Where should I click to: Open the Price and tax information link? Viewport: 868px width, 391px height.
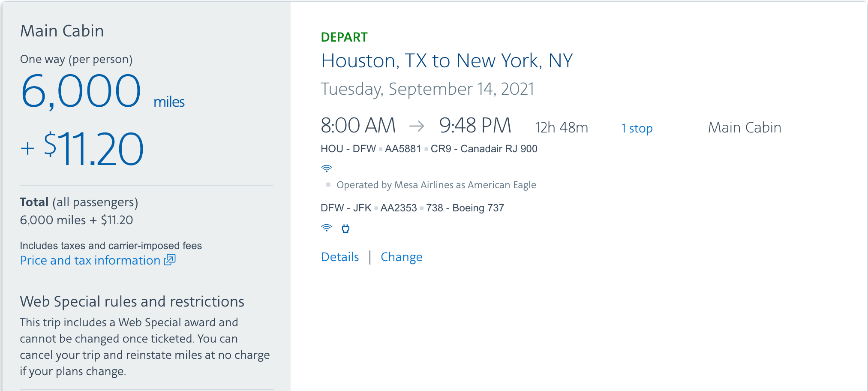click(90, 260)
